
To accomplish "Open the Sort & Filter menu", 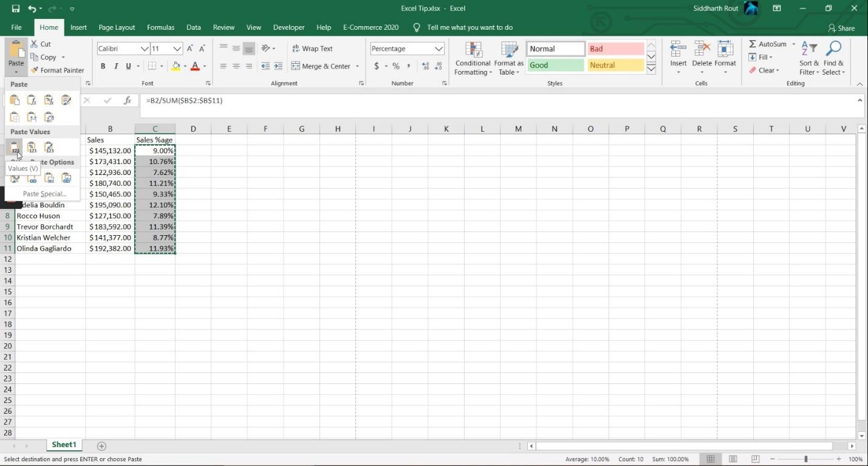I will click(809, 58).
